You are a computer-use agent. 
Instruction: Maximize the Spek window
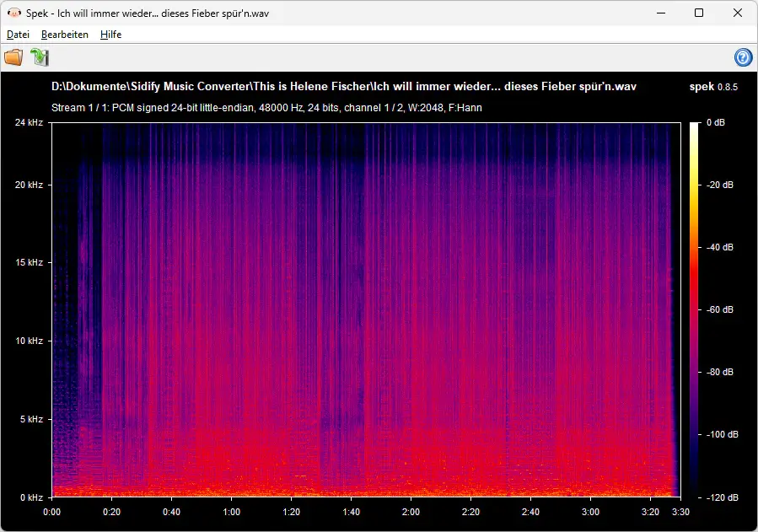(698, 13)
